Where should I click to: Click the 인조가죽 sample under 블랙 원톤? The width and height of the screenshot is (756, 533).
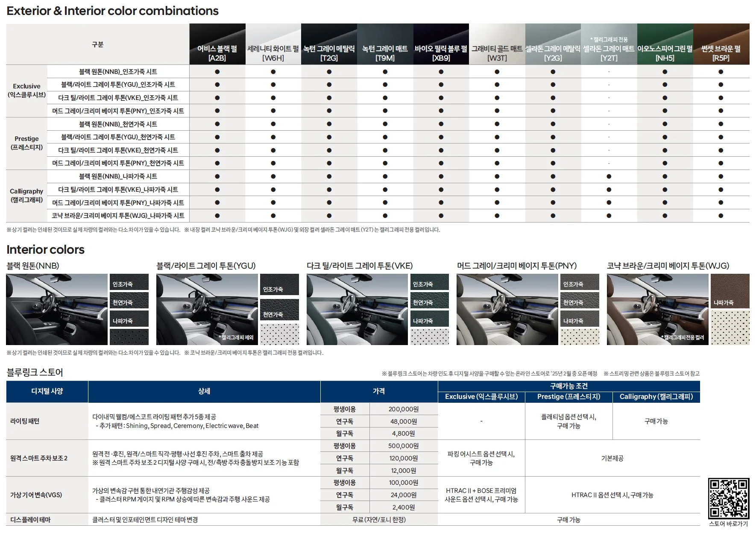point(129,282)
